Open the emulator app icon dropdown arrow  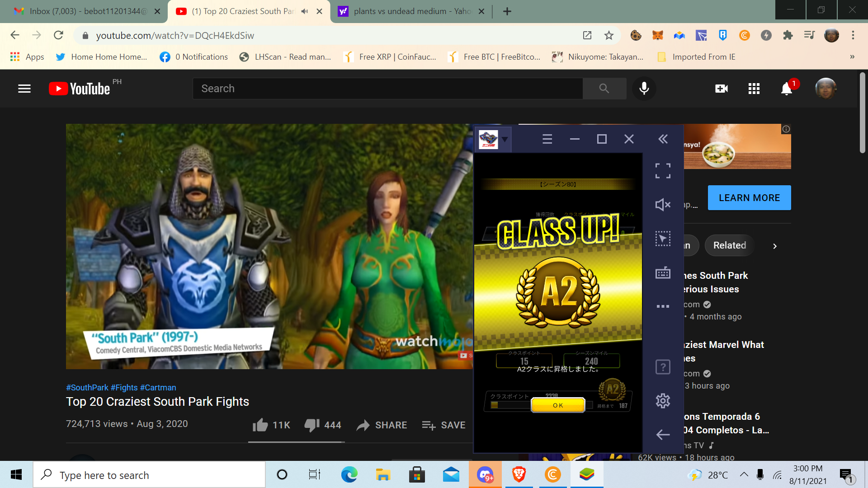505,140
